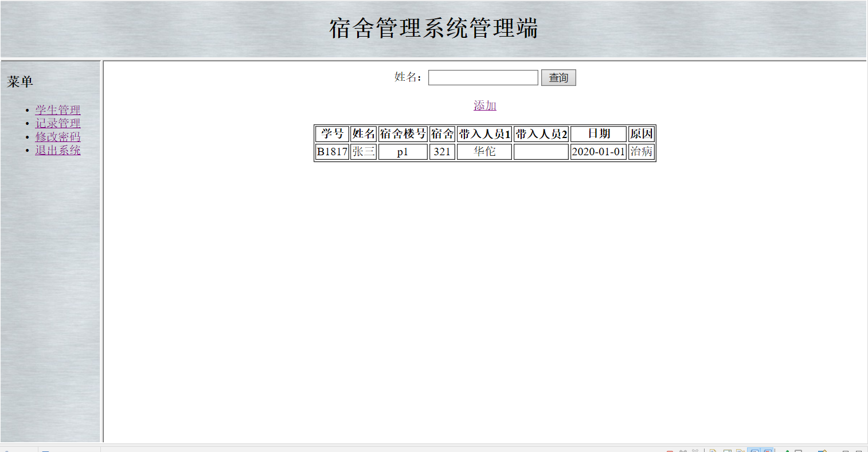
Task: Click the 学号 table header
Action: click(x=331, y=133)
